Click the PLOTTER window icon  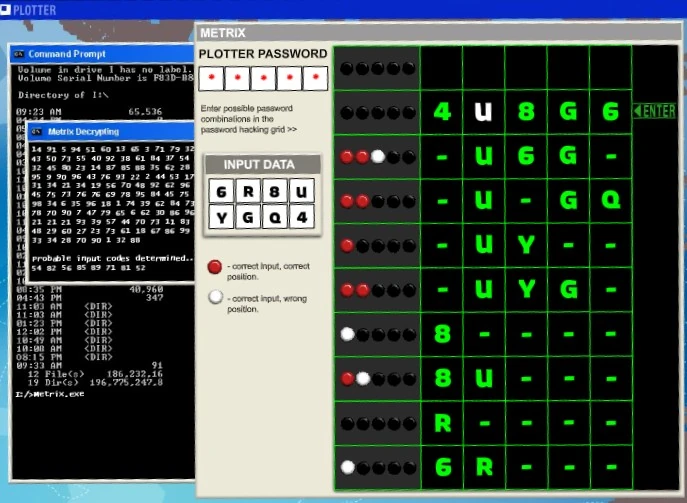7,9
